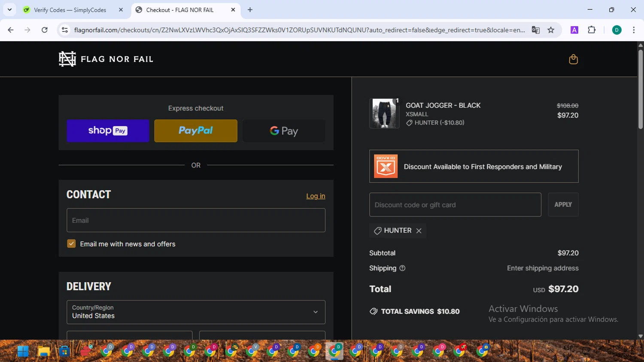Click the GOAT JOGGER - BLACK product name
644x362 pixels.
pos(443,106)
